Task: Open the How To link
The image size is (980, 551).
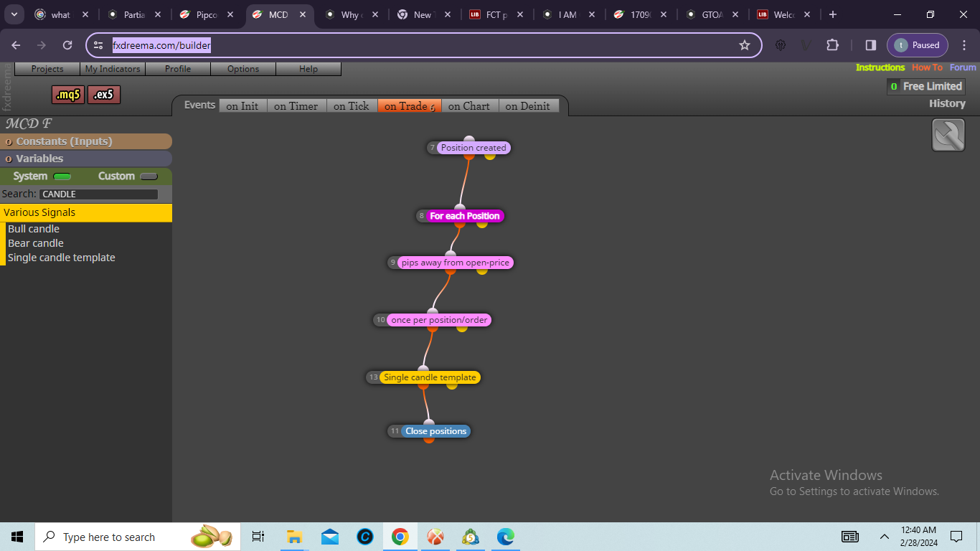Action: 927,67
